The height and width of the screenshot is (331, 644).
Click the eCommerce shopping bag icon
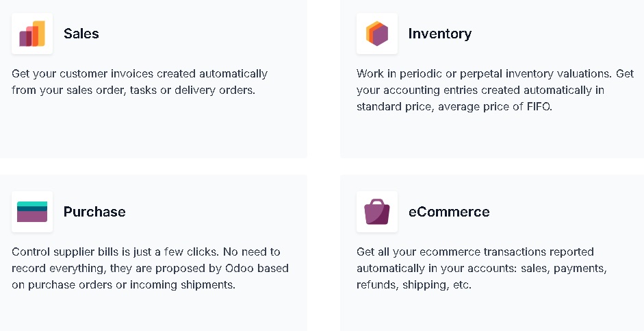377,212
